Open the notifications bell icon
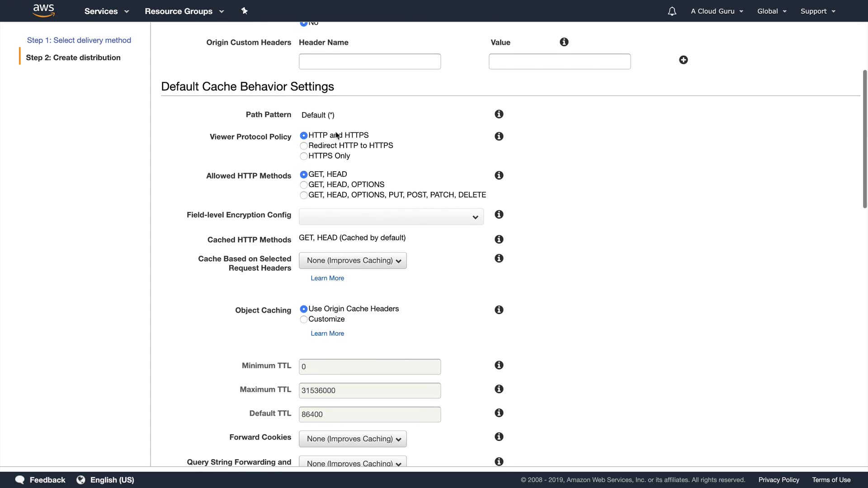Screen dimensions: 868x488 pos(672,11)
